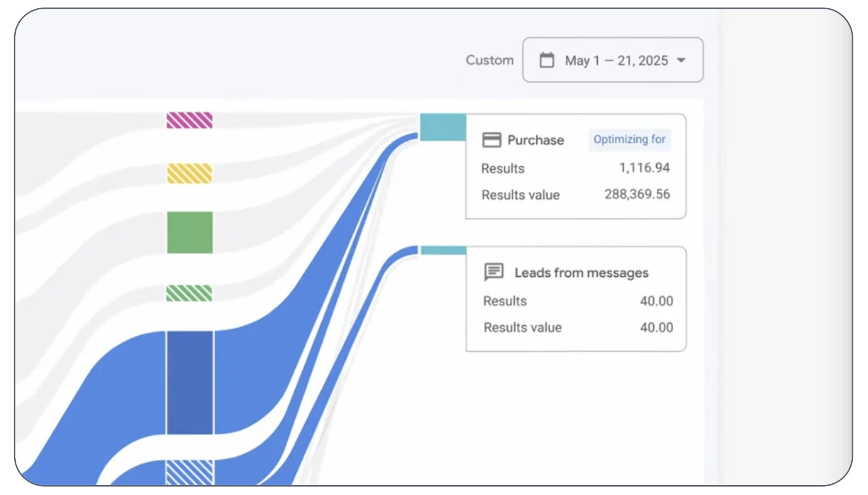Screen dimensions: 868x495
Task: Click the pink striped node in the Sankey chart
Action: (190, 121)
